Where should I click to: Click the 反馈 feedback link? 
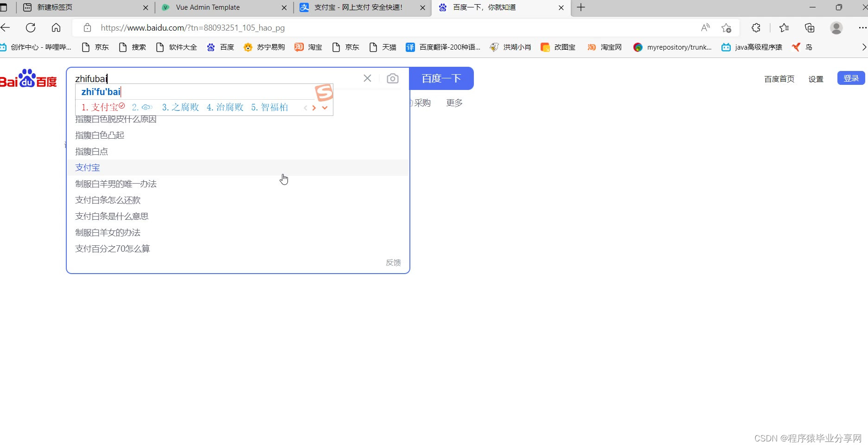(x=393, y=262)
